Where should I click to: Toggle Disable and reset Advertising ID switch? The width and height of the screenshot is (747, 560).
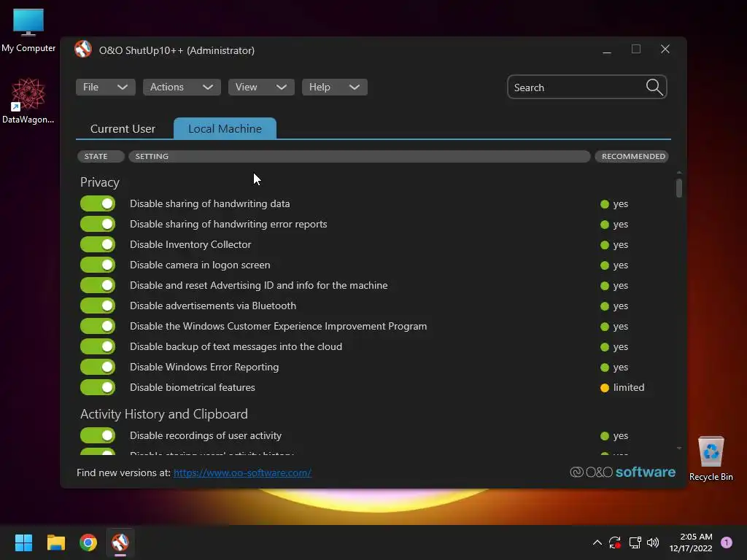(98, 285)
